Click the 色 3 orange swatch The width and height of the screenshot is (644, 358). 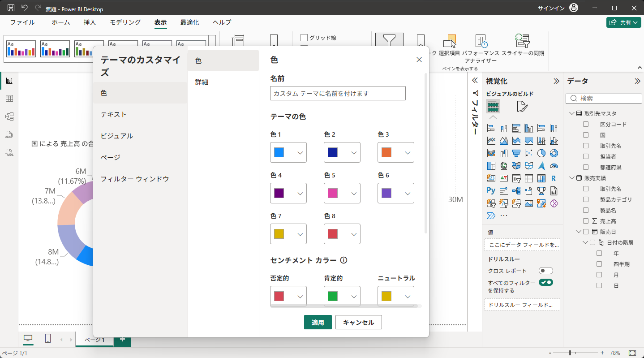pos(386,152)
